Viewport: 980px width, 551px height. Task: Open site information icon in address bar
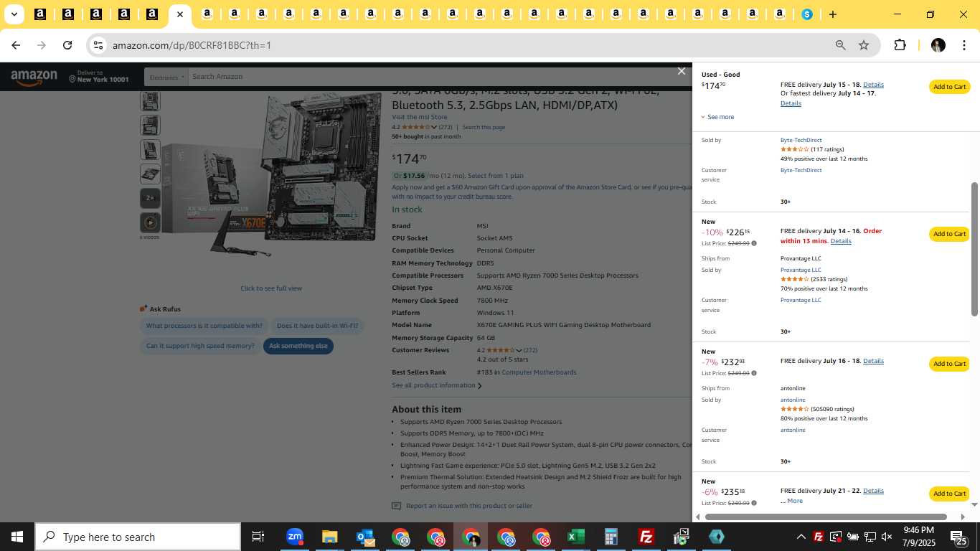pyautogui.click(x=98, y=45)
